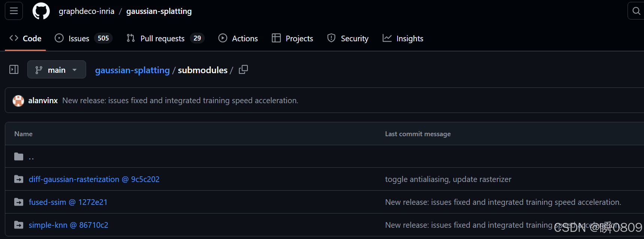Open 'toggle antialiasing, update rasterizer' commit

(x=448, y=179)
